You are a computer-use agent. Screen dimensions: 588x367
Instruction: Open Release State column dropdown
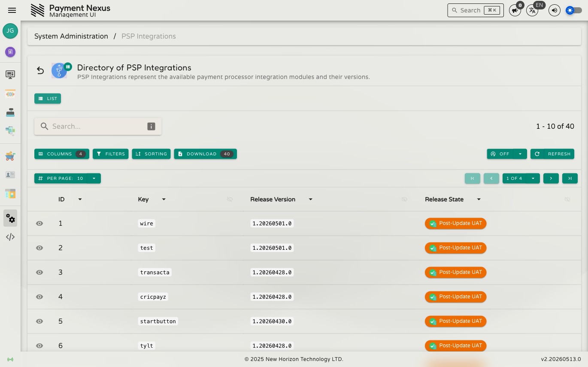(x=479, y=199)
